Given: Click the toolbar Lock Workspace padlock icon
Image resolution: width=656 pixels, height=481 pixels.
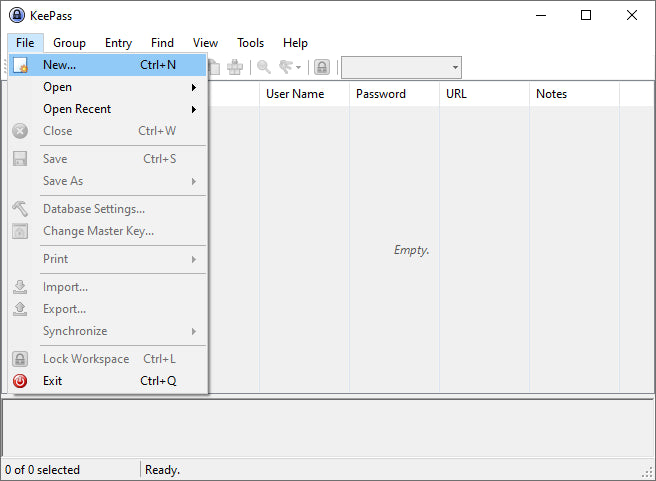Looking at the screenshot, I should coord(322,67).
